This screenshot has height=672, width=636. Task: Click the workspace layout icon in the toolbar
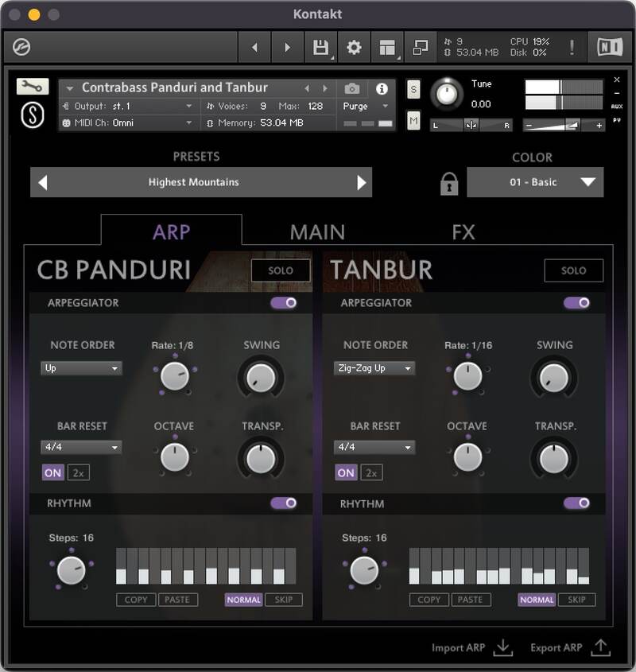tap(386, 46)
